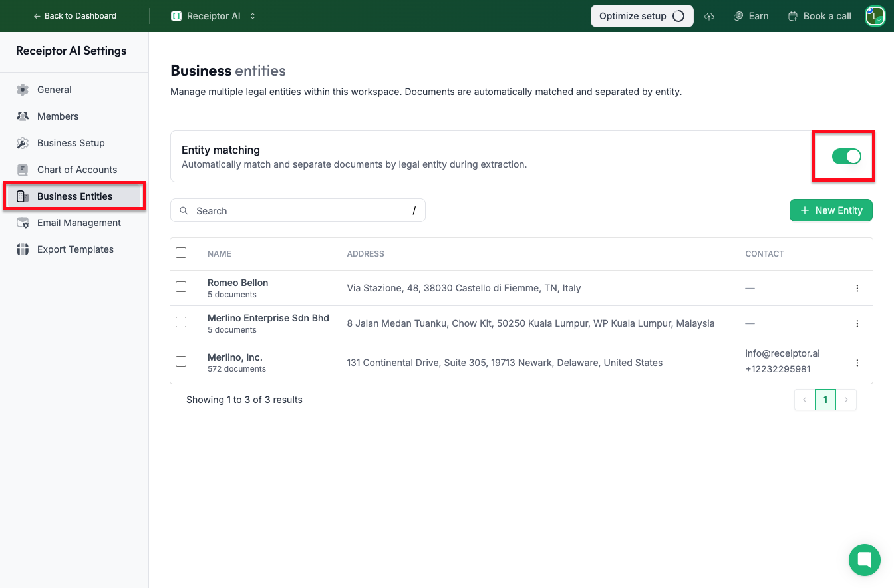Screen dimensions: 894x588
Task: Select all entities with header checkbox
Action: pyautogui.click(x=181, y=253)
